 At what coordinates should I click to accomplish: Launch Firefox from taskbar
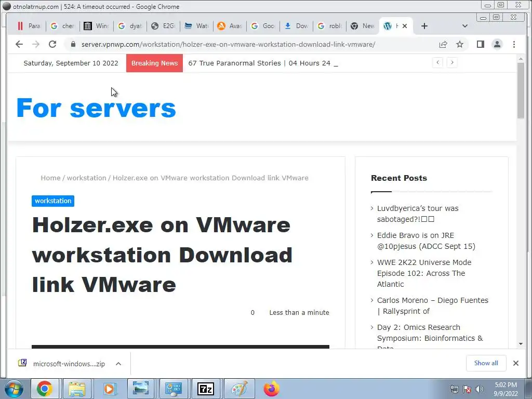coord(271,389)
